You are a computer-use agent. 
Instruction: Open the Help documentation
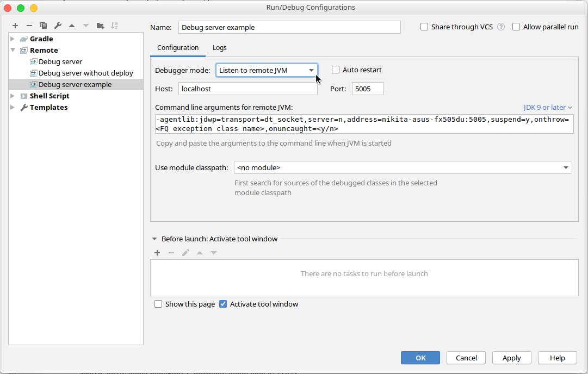[557, 358]
